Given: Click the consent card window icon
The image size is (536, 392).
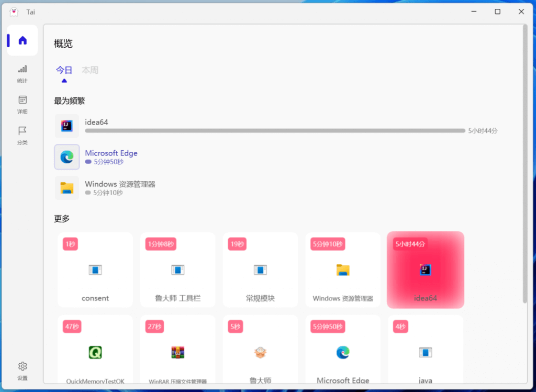Looking at the screenshot, I should 95,270.
